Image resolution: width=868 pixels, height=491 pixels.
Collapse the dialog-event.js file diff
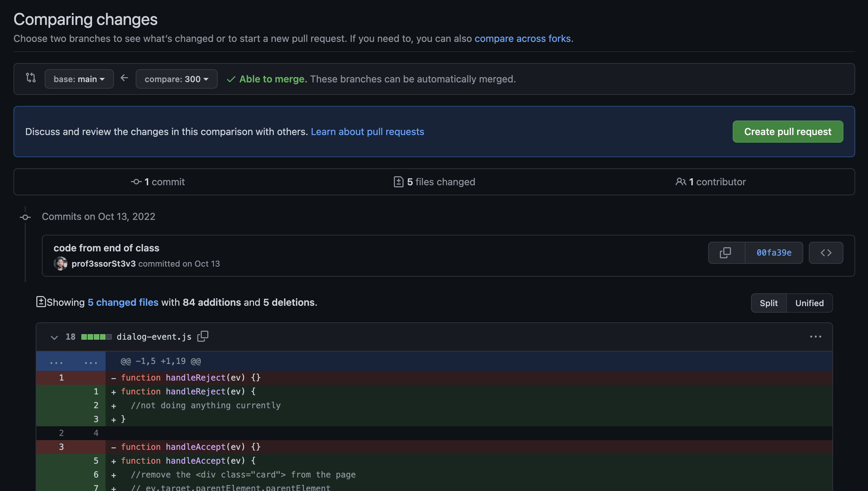54,337
